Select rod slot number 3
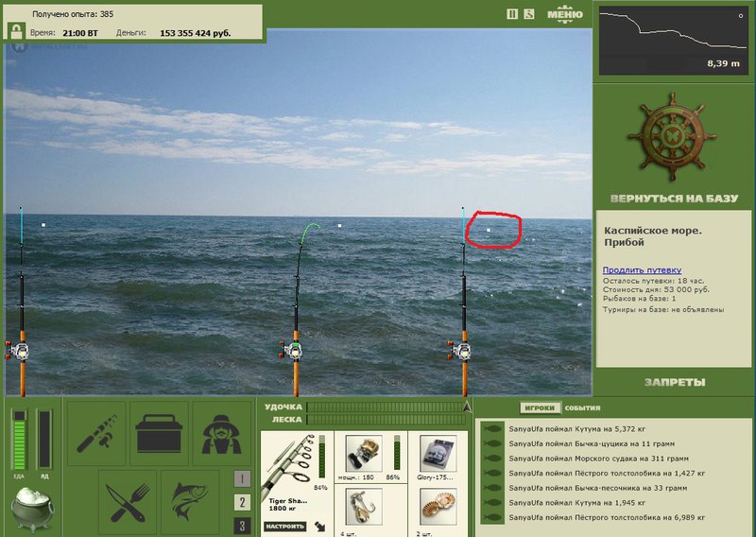Image resolution: width=756 pixels, height=537 pixels. pyautogui.click(x=242, y=526)
